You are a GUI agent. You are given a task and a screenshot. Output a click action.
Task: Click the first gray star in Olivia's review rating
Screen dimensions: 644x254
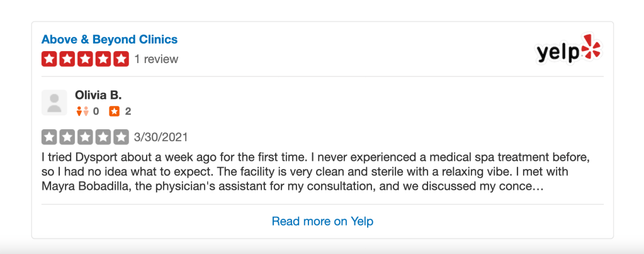(x=49, y=137)
